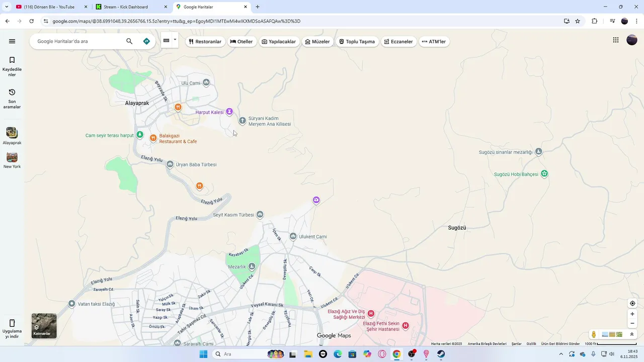
Task: Switch to Stream - Kick Dashboard tab
Action: click(x=132, y=7)
